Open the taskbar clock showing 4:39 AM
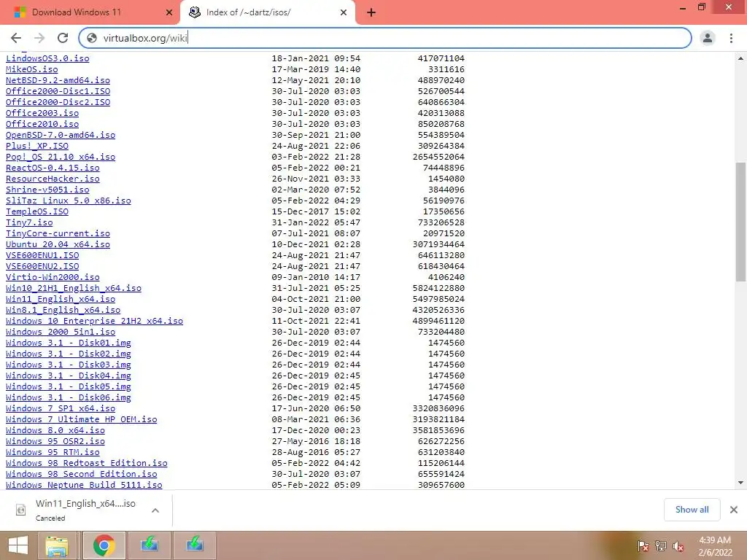 click(715, 546)
